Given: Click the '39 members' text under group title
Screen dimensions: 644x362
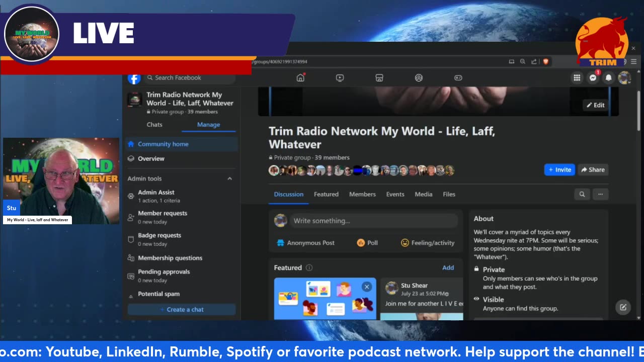Looking at the screenshot, I should tap(332, 157).
